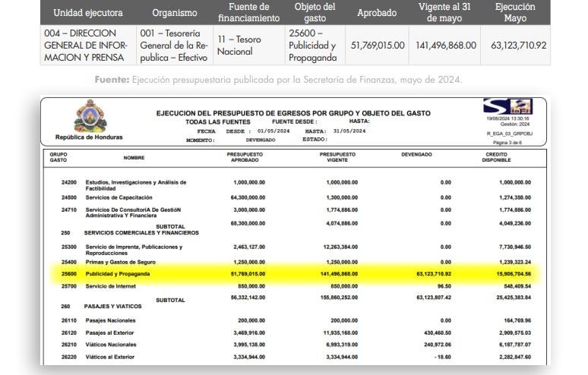588x375 pixels.
Task: Click the SIAFI logo in report header
Action: (507, 106)
